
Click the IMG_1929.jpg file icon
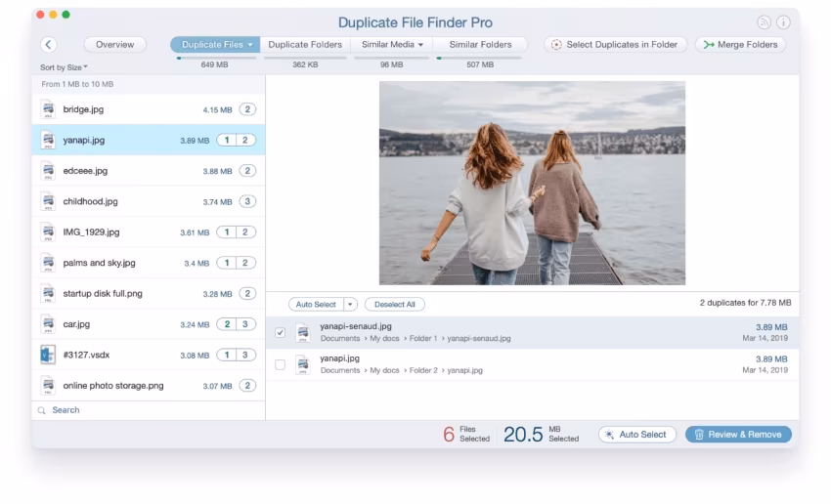(48, 232)
